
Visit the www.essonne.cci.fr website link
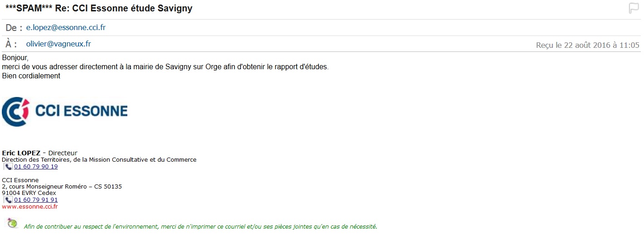30,207
